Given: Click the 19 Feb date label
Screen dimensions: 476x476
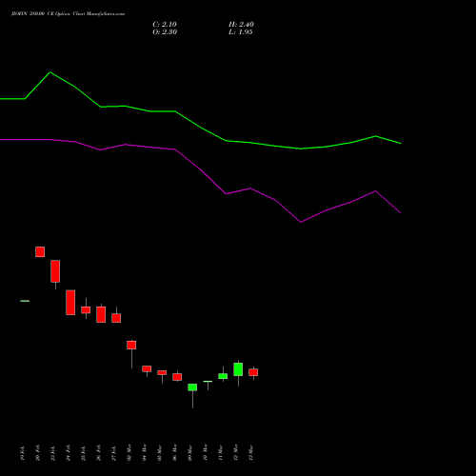Looking at the screenshot, I should tap(22, 452).
